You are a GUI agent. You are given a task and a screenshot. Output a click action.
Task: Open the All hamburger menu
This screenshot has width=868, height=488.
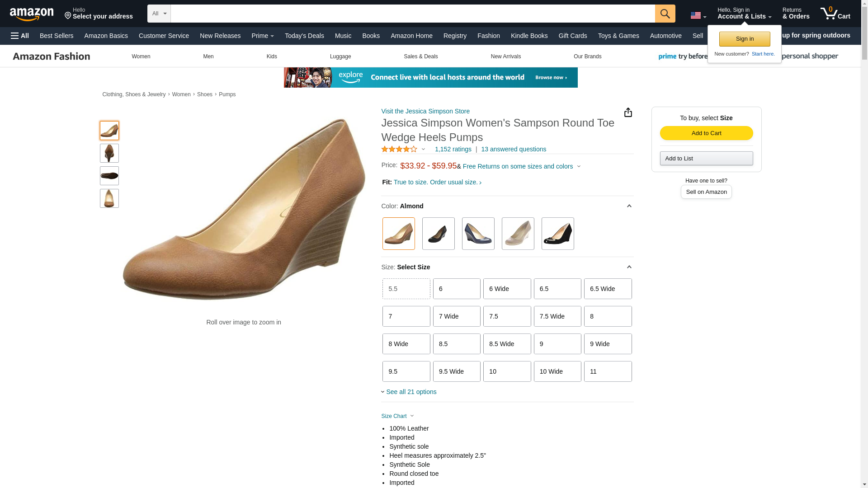point(20,36)
